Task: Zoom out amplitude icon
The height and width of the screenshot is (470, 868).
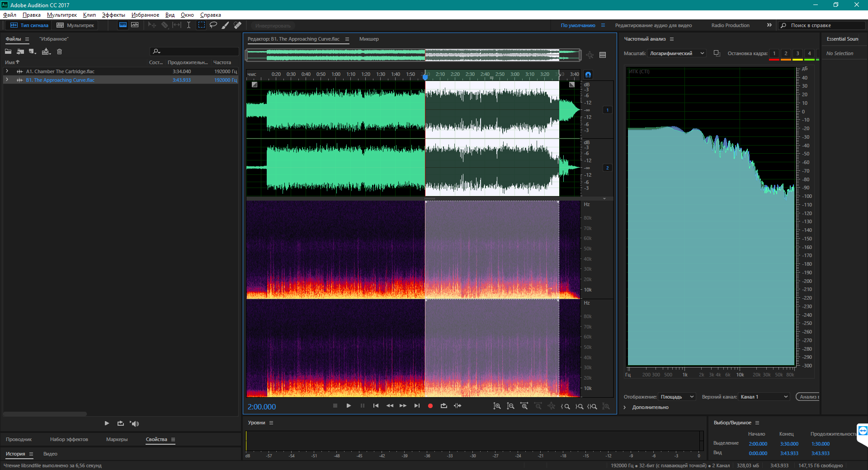Action: [510, 406]
